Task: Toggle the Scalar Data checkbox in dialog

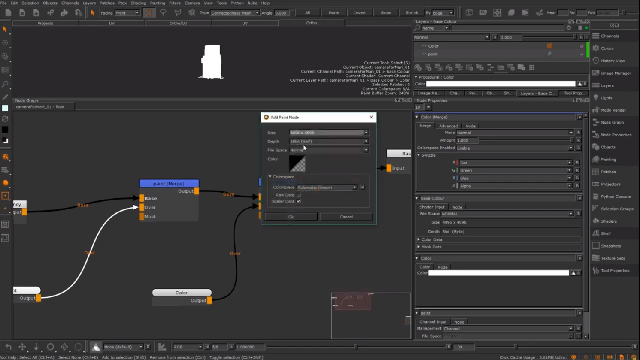Action: click(299, 201)
